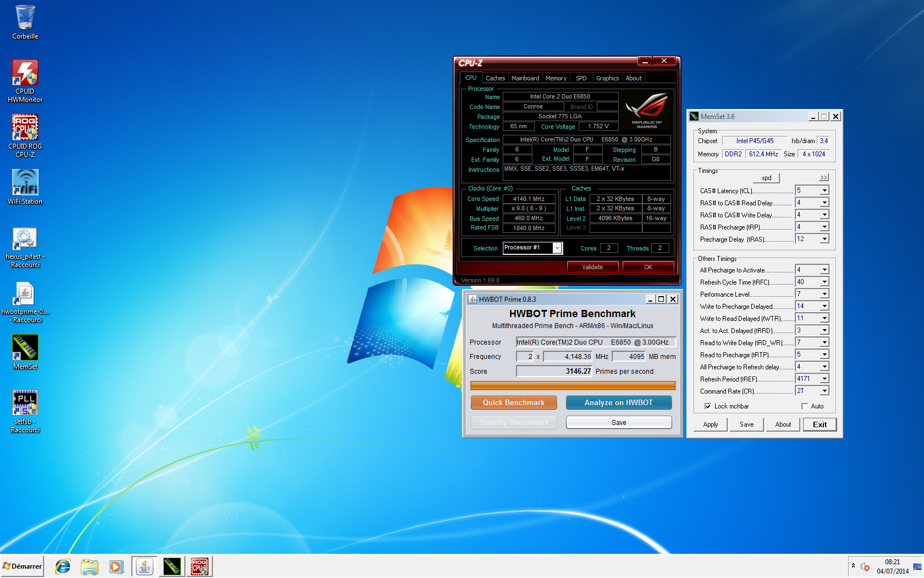The width and height of the screenshot is (924, 578).
Task: Open the Démarrer start menu
Action: point(22,566)
